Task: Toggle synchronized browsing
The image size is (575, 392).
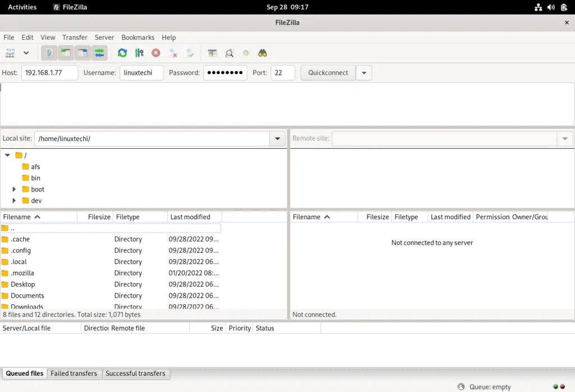Action: coord(246,53)
